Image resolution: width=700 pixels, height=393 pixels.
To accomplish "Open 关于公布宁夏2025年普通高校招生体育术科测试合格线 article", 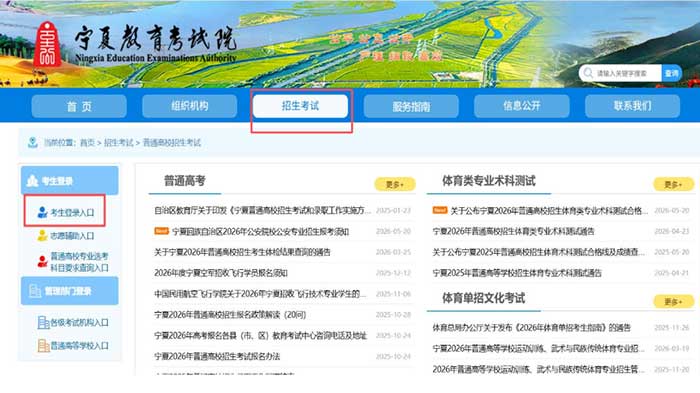I will click(538, 252).
